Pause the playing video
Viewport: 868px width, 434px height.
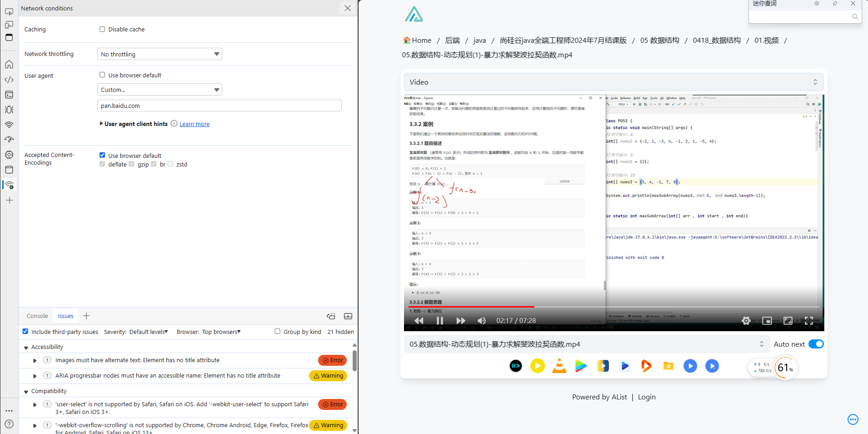[x=440, y=321]
